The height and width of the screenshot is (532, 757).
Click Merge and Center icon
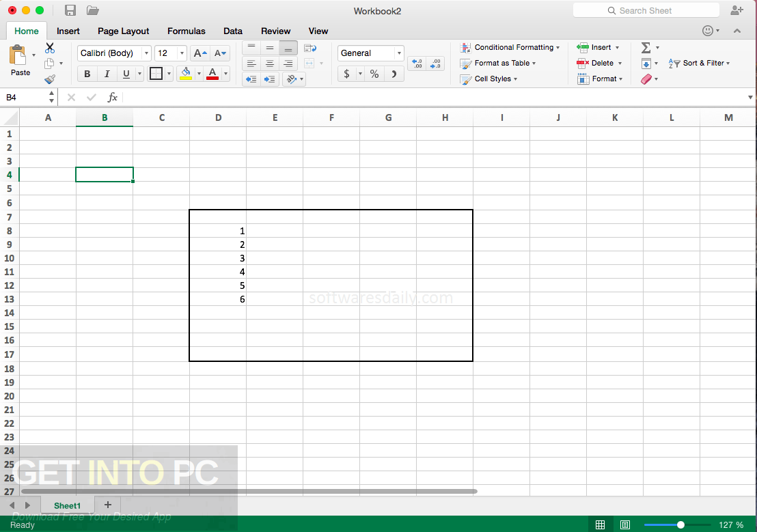tap(309, 64)
